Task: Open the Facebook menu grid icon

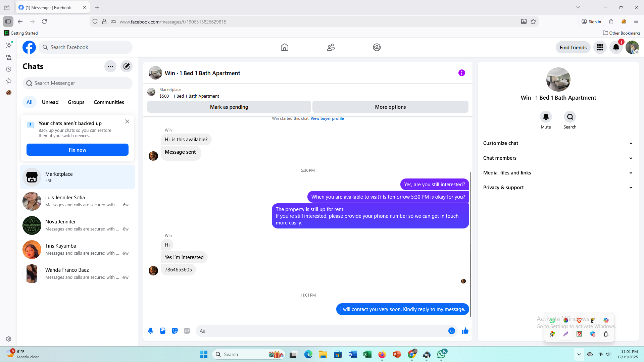Action: click(x=600, y=47)
